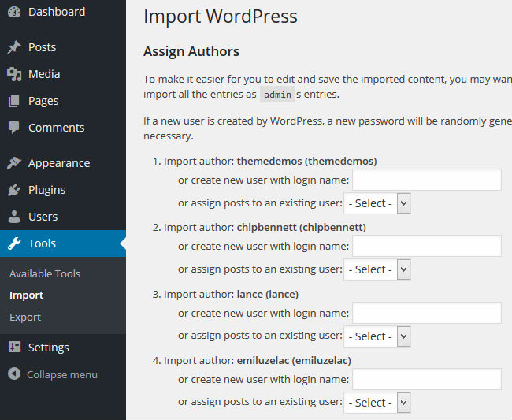The height and width of the screenshot is (420, 512).
Task: Open Available Tools submenu link
Action: pos(45,273)
